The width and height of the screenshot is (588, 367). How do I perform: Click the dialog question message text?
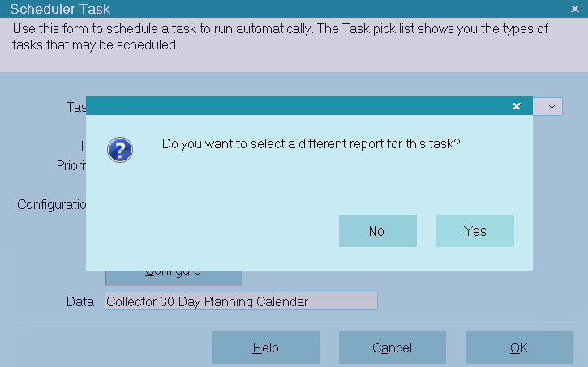pyautogui.click(x=311, y=144)
